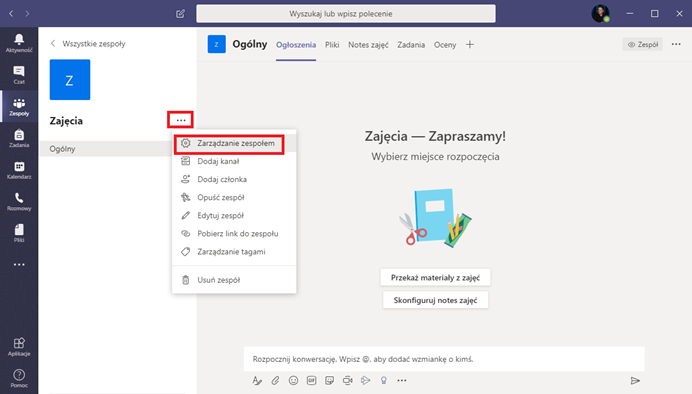Choose Dodaj członka from menu
The height and width of the screenshot is (394, 692).
(x=234, y=180)
